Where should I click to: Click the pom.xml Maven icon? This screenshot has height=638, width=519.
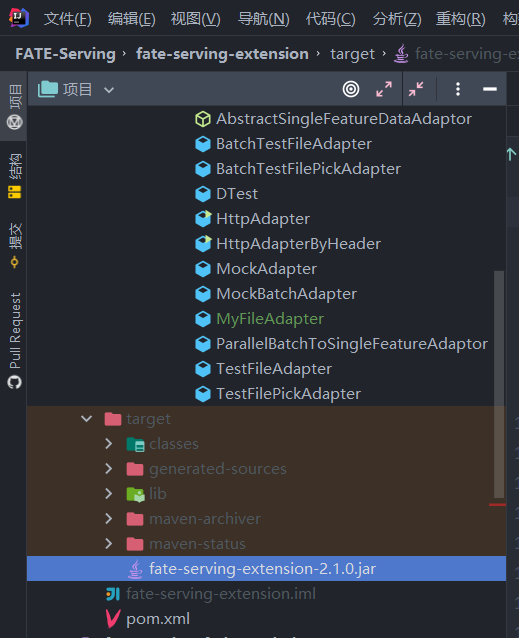coord(113,619)
